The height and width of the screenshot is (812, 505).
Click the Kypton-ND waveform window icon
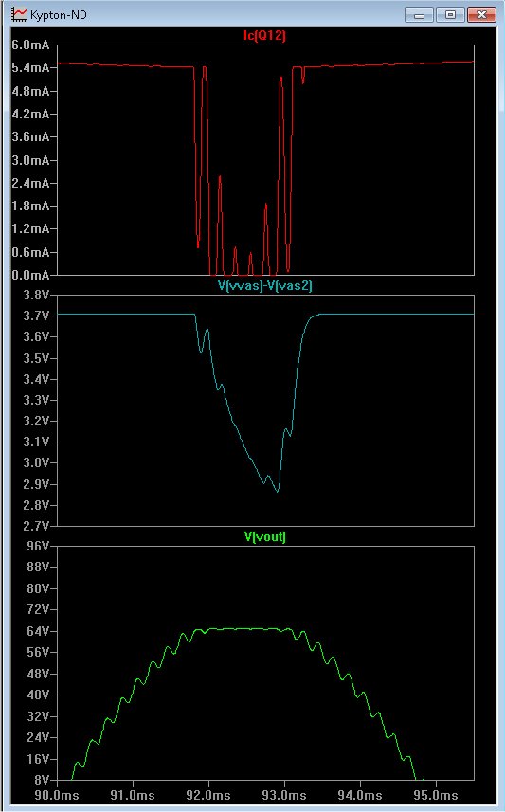19,14
